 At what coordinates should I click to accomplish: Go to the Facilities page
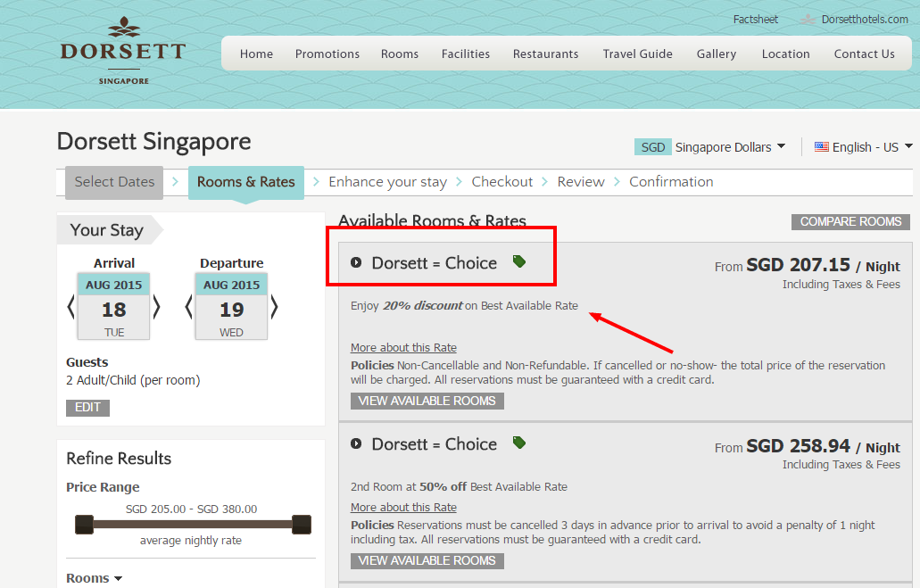(466, 54)
